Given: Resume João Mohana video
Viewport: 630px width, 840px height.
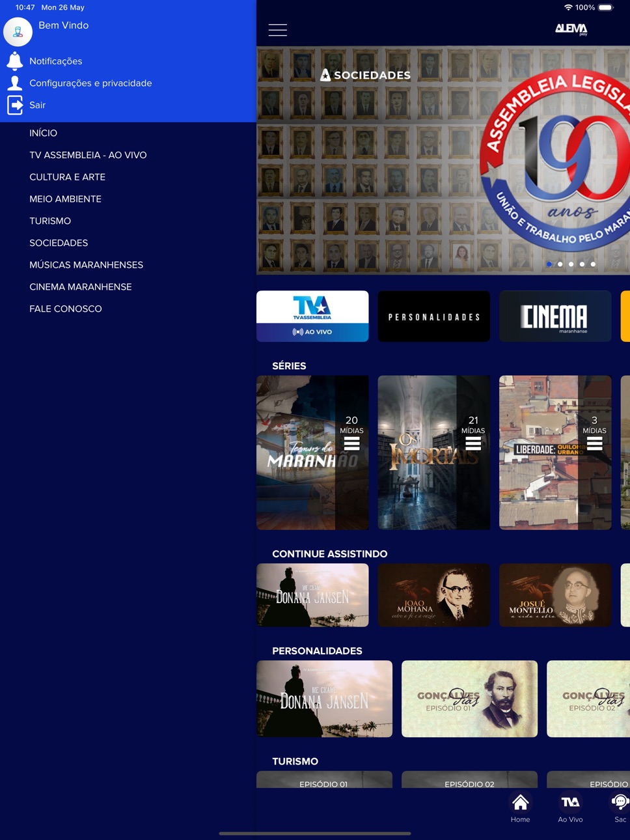Looking at the screenshot, I should pyautogui.click(x=434, y=595).
